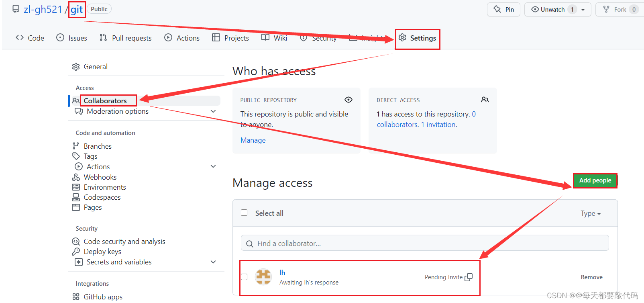Image resolution: width=644 pixels, height=303 pixels.
Task: Click the Environments server icon
Action: (76, 187)
